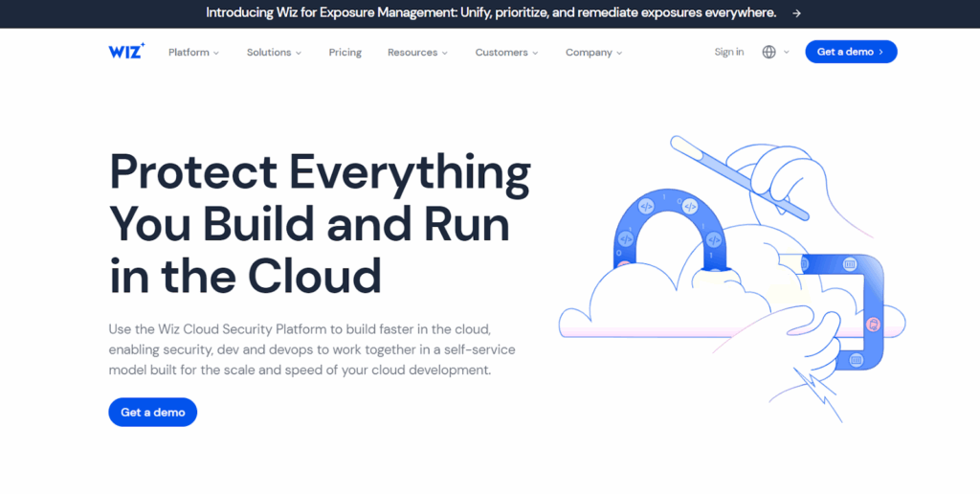This screenshot has width=980, height=494.
Task: Open the language dropdown chevron beside globe
Action: tap(787, 52)
